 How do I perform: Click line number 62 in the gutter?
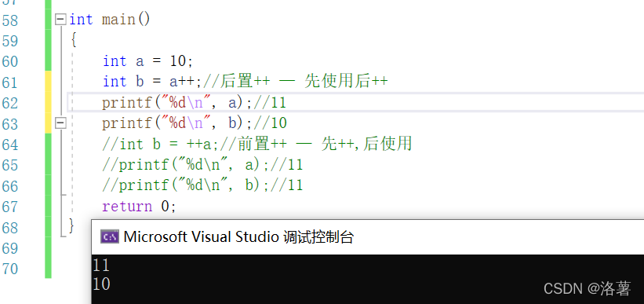10,103
